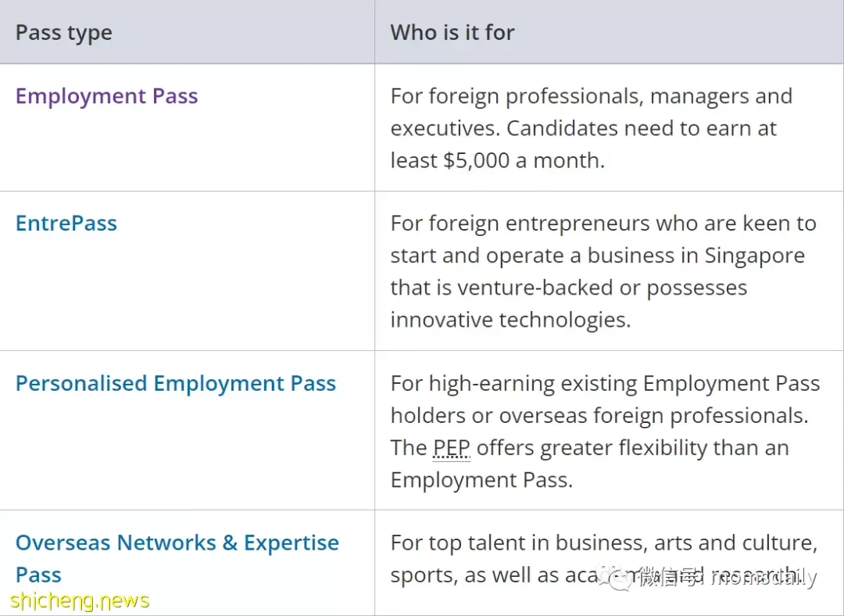844x616 pixels.
Task: Open the Employment Pass link
Action: [106, 96]
